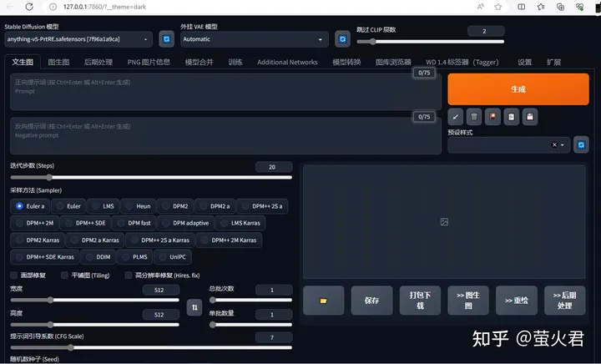Click the red picture icon under the generate button
This screenshot has width=601, height=364.
(x=492, y=117)
